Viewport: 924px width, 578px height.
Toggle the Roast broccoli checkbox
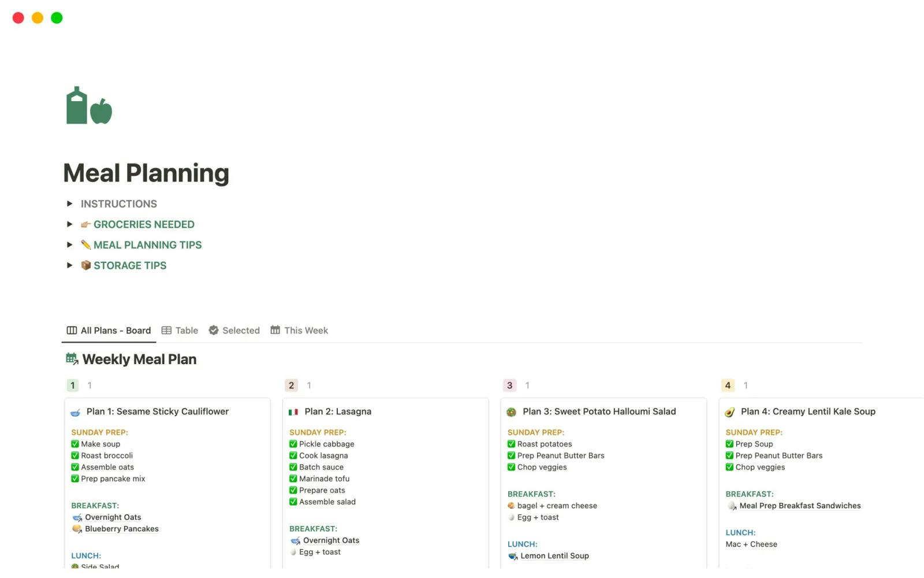click(75, 456)
